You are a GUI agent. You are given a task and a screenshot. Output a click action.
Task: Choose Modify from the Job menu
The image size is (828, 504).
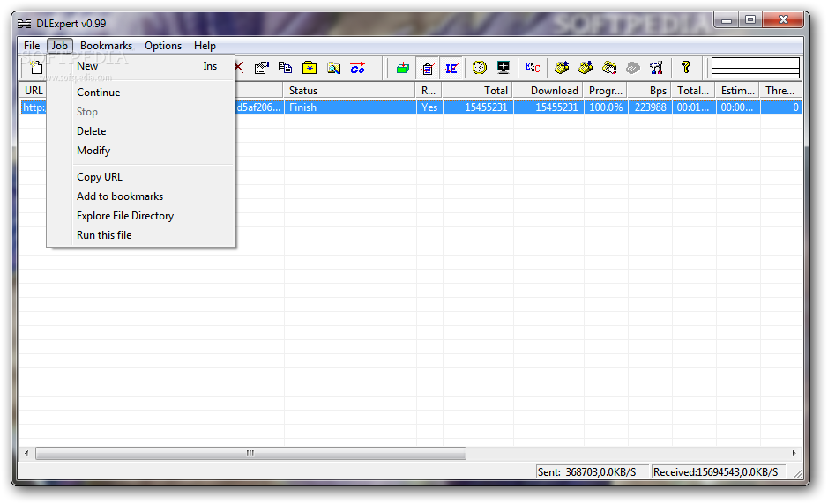click(x=141, y=151)
